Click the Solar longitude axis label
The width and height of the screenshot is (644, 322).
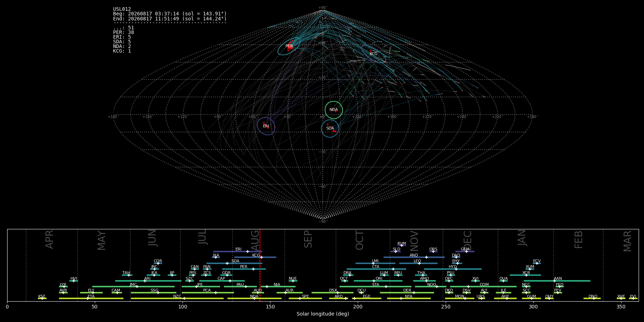coord(323,314)
